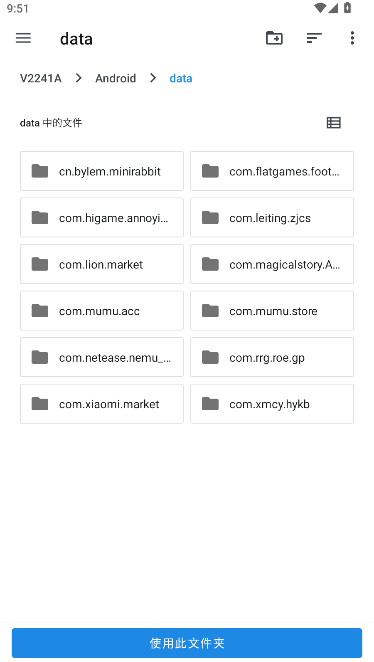Click the chevron after Android in the breadcrumb
Viewport: 374px width, 662px height.
coord(153,78)
